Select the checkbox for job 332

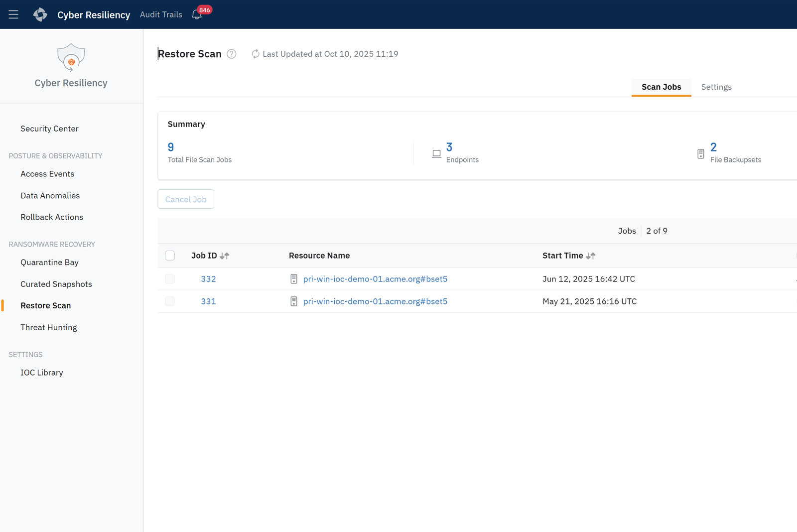pos(170,279)
